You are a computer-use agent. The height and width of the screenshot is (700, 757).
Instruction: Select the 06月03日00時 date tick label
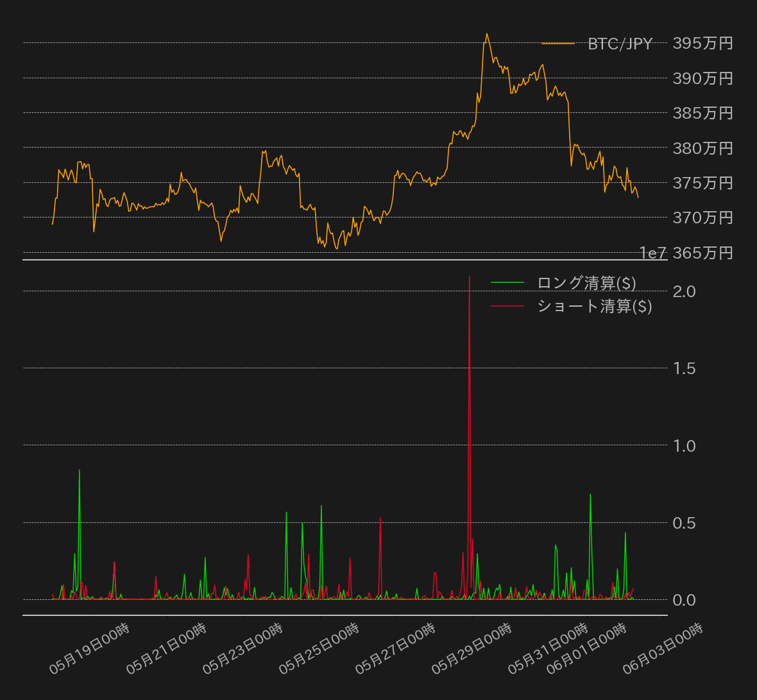tap(663, 648)
